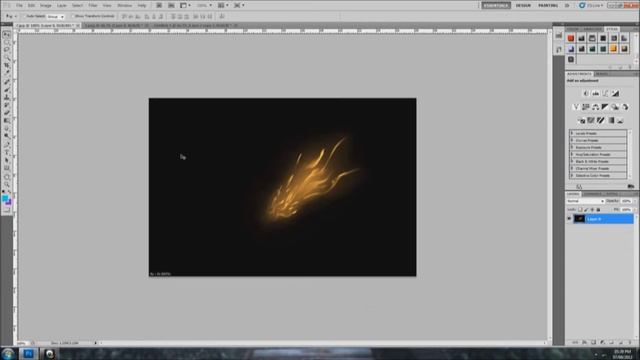Select the History Brush tool
The width and height of the screenshot is (640, 360).
7,105
